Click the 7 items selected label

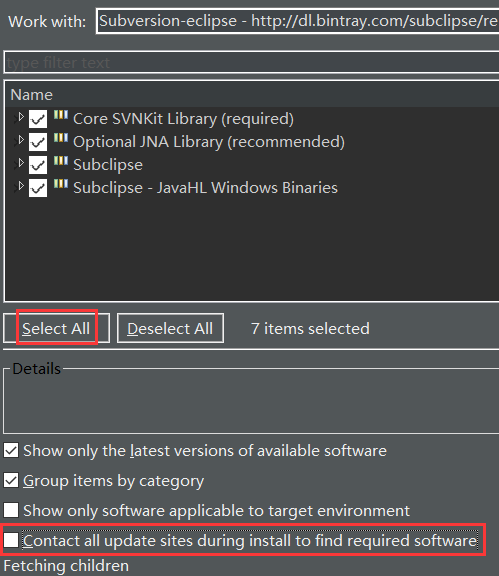coord(310,328)
